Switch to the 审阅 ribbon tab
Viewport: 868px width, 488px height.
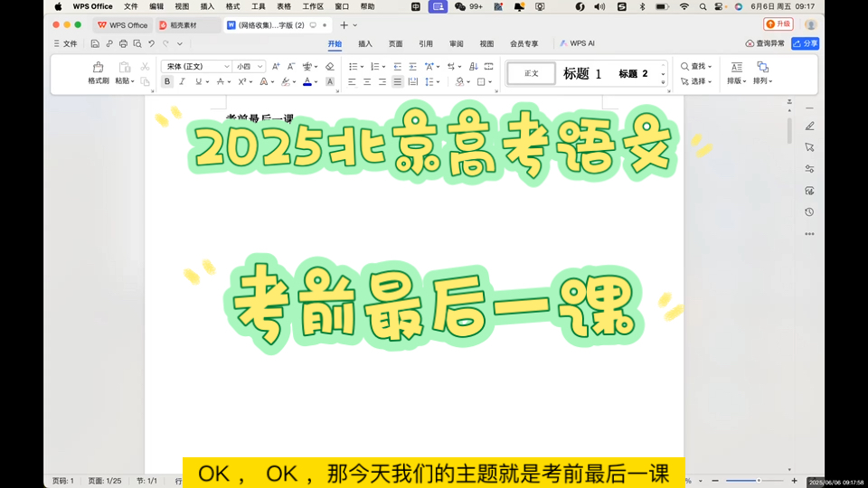(x=456, y=43)
